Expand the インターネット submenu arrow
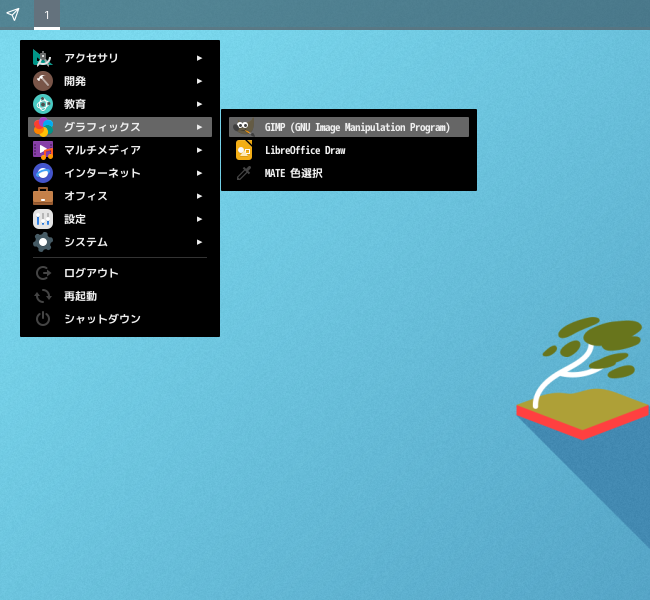The width and height of the screenshot is (650, 600). 200,173
